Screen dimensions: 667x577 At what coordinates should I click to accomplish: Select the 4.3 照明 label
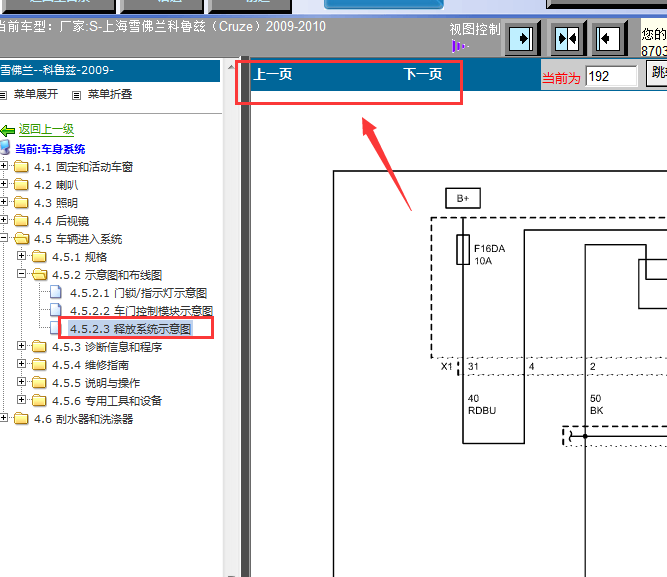pos(56,203)
